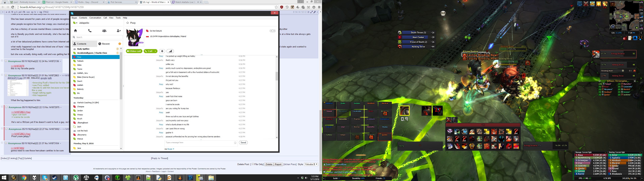Click Skype add contact icon
Viewport: 644px width, 181px height.
pyautogui.click(x=119, y=31)
